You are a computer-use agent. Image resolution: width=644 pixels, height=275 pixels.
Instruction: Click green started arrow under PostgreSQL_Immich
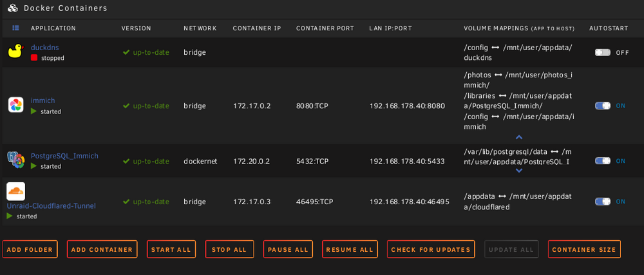[33, 166]
